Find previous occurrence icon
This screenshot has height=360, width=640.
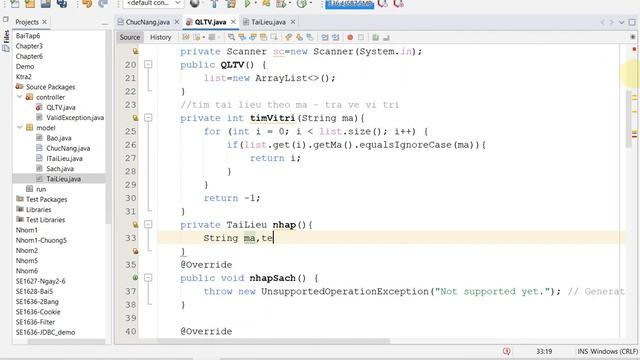tap(242, 37)
